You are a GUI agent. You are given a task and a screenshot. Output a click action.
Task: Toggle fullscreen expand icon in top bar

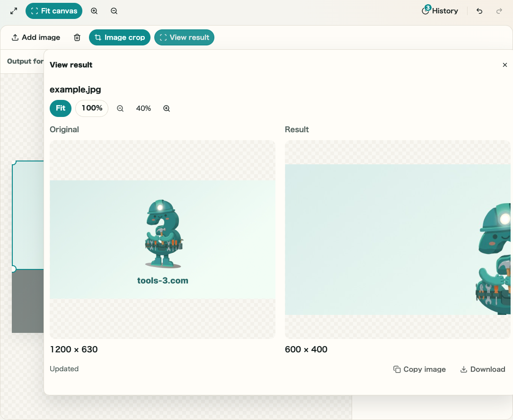(x=14, y=11)
